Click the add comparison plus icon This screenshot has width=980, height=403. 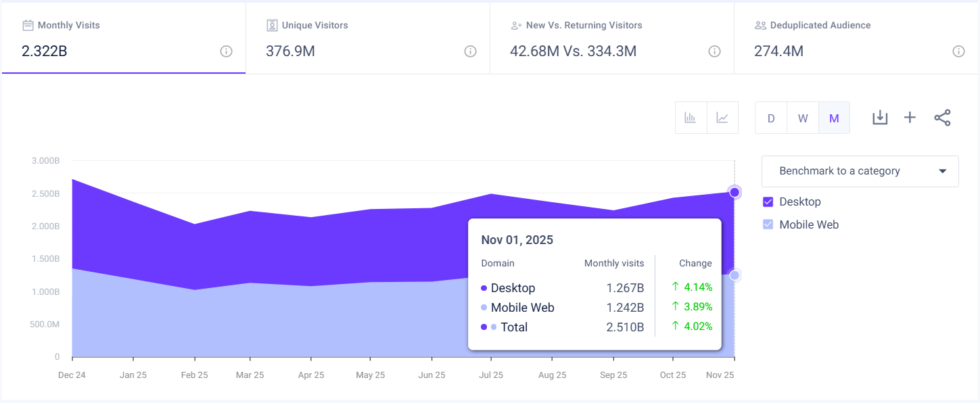[x=910, y=117]
